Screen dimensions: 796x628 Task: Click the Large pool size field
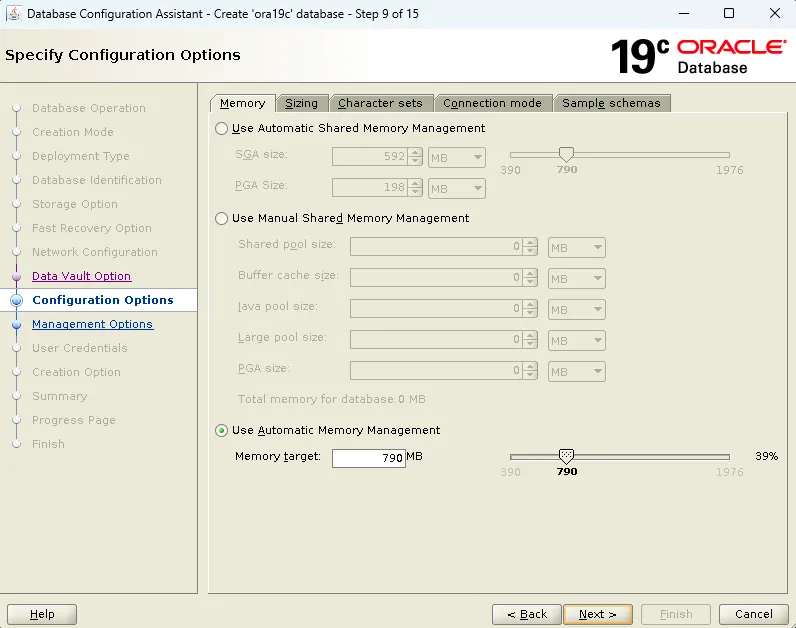tap(436, 340)
